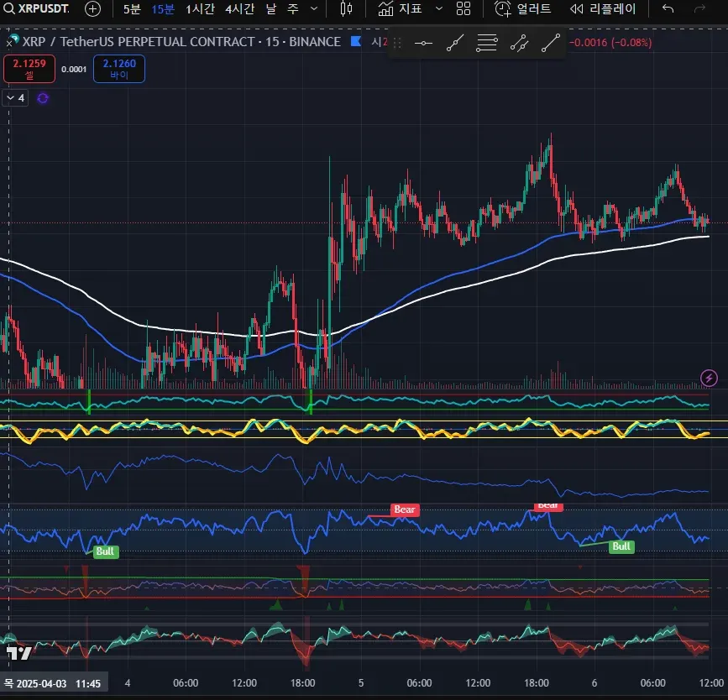Click the add symbol plus icon
The image size is (728, 700).
(x=93, y=9)
